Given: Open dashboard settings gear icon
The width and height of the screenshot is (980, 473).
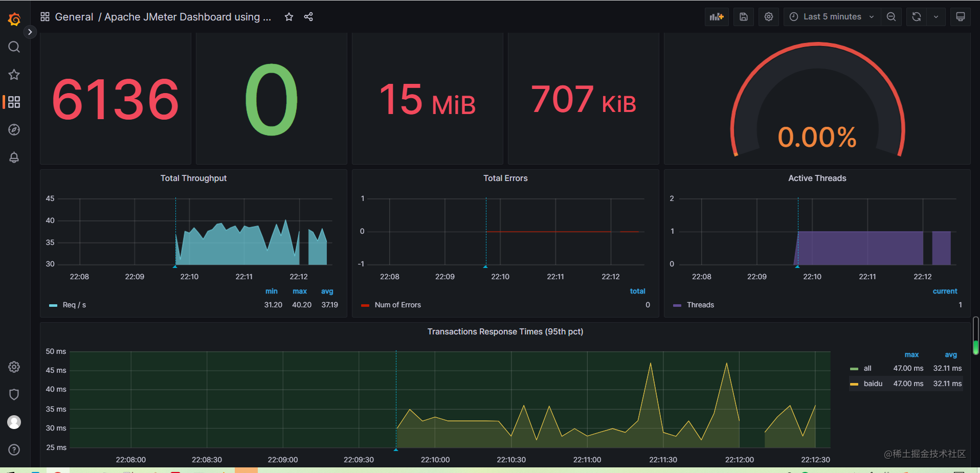Looking at the screenshot, I should click(768, 16).
